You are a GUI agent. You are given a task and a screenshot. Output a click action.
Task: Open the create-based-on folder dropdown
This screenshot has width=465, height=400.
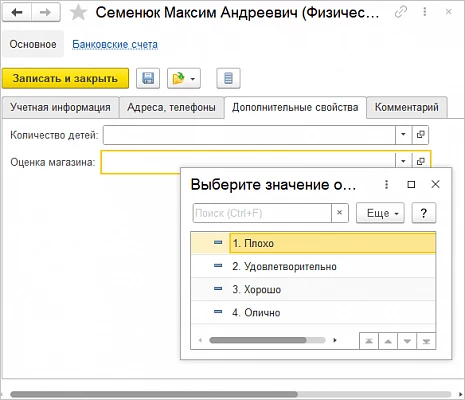[184, 79]
